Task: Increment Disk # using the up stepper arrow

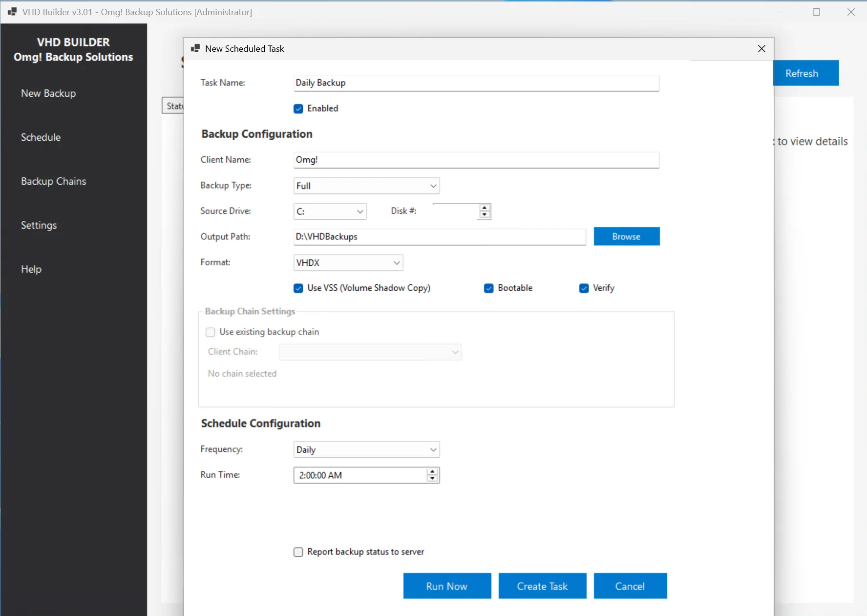Action: (484, 208)
